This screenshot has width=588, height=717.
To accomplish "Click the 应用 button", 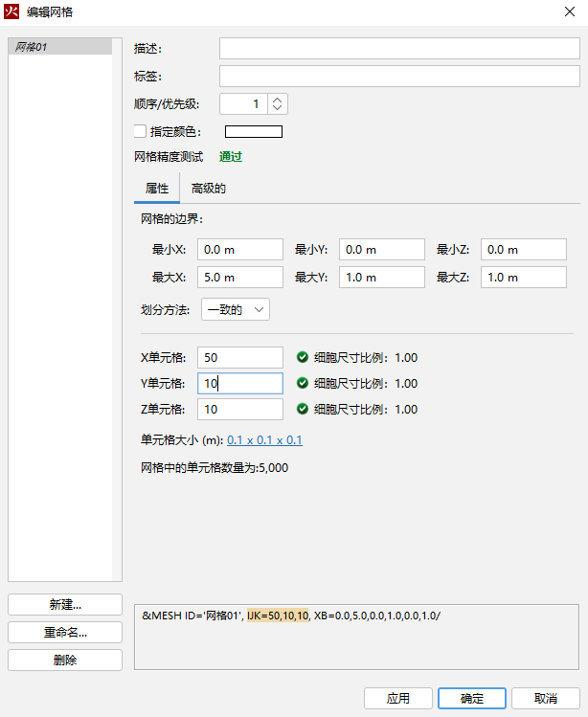I will tap(398, 698).
